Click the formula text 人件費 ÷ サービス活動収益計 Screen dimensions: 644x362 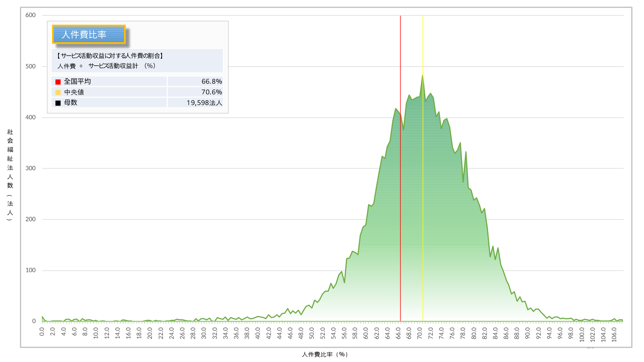[x=107, y=66]
